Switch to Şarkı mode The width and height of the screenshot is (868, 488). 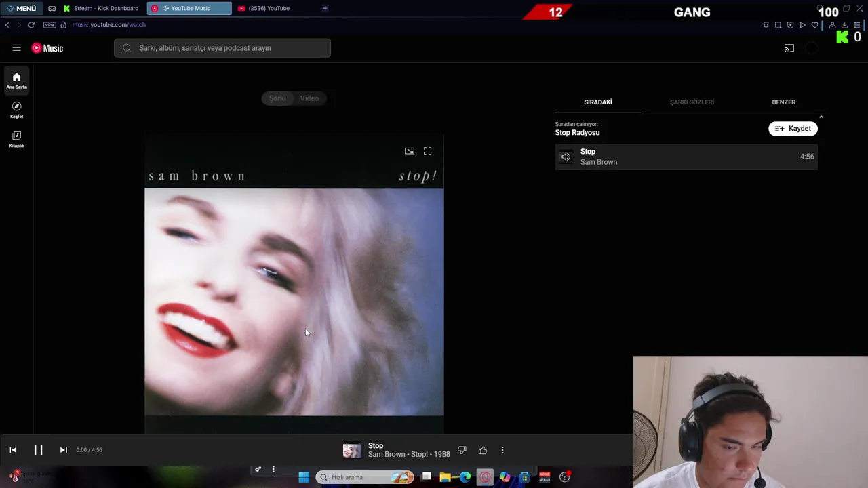point(277,98)
